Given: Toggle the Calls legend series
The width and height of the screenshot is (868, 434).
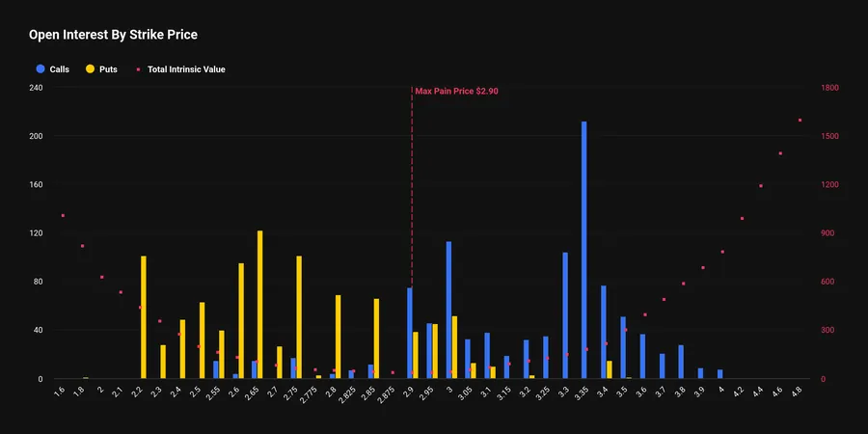Looking at the screenshot, I should click(x=53, y=69).
